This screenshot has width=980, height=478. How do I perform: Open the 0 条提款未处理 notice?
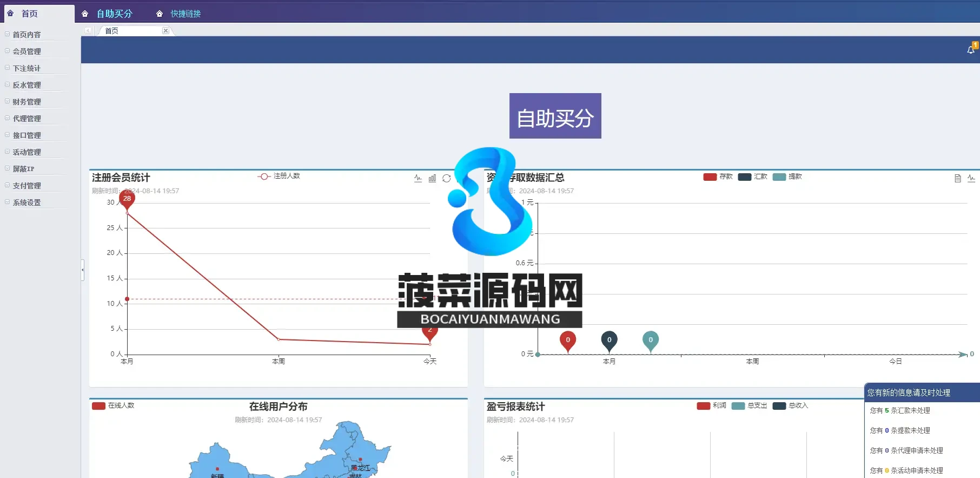click(x=900, y=430)
